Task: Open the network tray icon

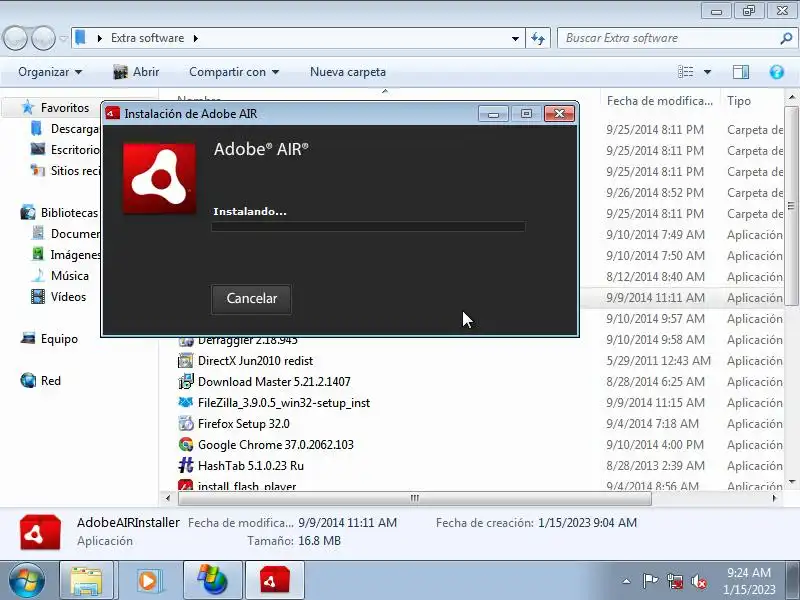Action: [674, 581]
